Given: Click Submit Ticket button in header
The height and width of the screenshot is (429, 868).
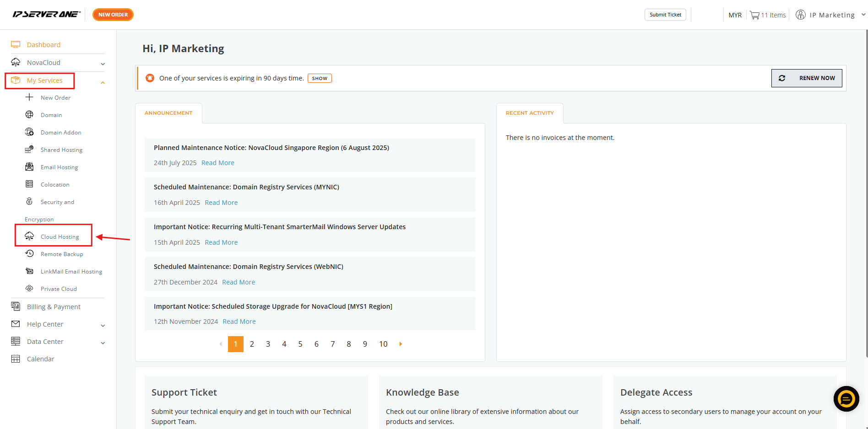Looking at the screenshot, I should pyautogui.click(x=665, y=15).
